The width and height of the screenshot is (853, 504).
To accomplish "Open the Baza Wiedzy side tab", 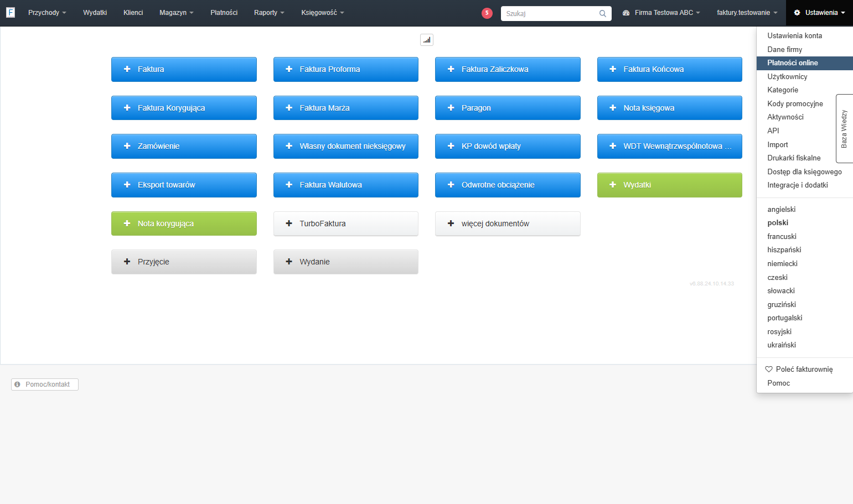I will tap(844, 128).
